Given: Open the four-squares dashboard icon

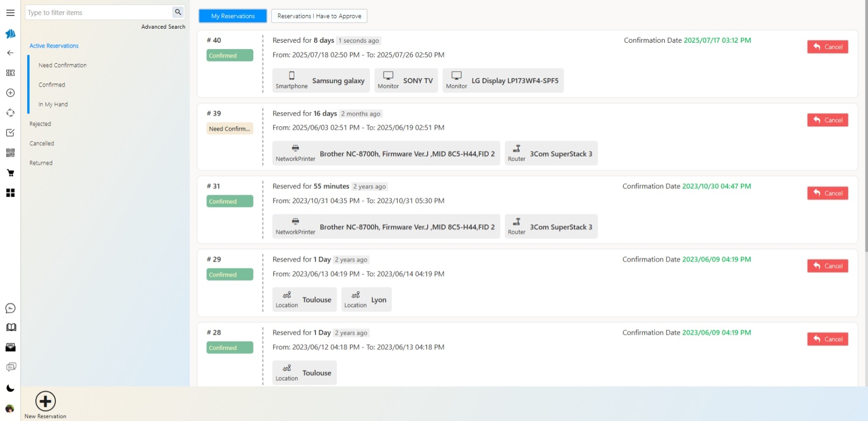Looking at the screenshot, I should 10,193.
